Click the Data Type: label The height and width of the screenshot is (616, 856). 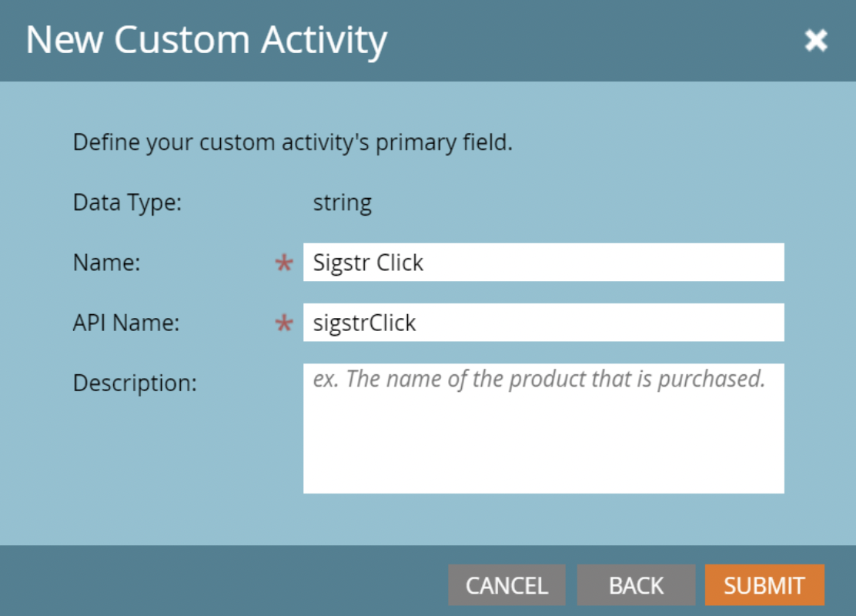127,203
